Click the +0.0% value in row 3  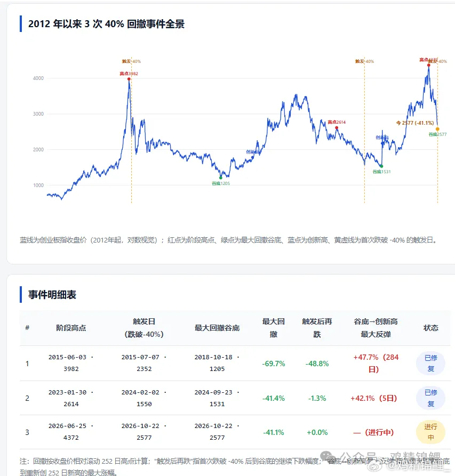(317, 432)
